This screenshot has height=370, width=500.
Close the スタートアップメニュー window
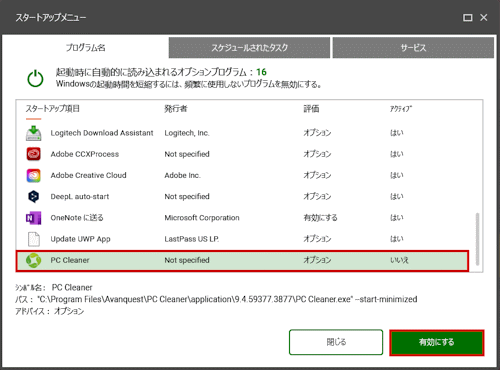pos(484,18)
